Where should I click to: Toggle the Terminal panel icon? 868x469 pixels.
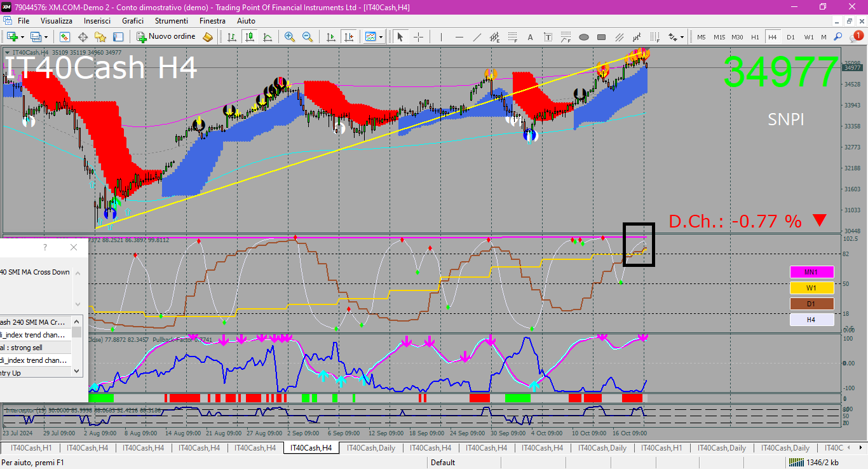click(x=118, y=37)
